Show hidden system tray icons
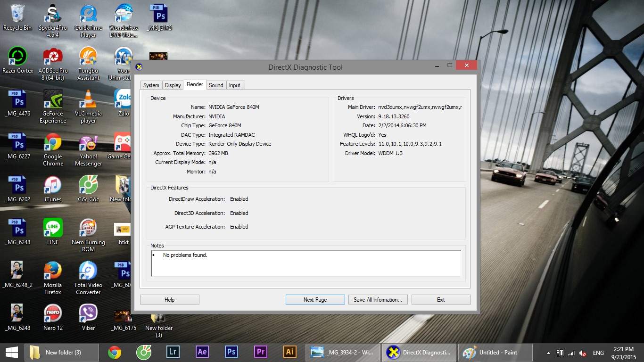The width and height of the screenshot is (644, 362). click(548, 353)
